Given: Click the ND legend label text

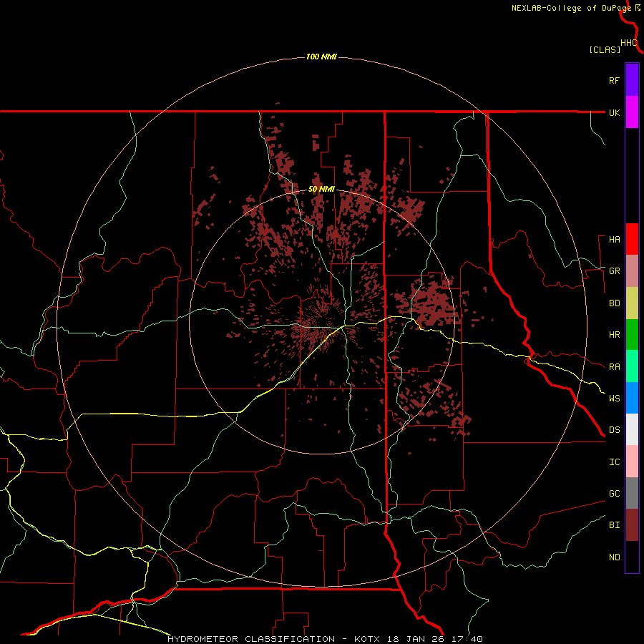Looking at the screenshot, I should click(615, 557).
